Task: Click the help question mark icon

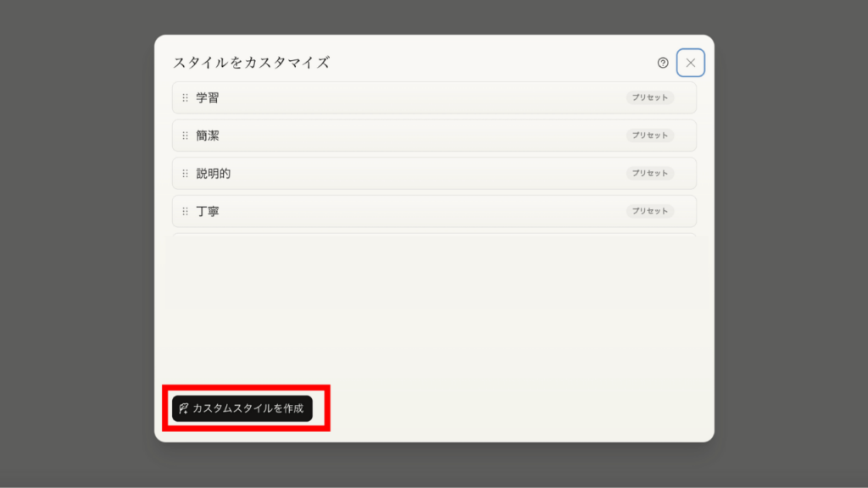Action: 663,63
